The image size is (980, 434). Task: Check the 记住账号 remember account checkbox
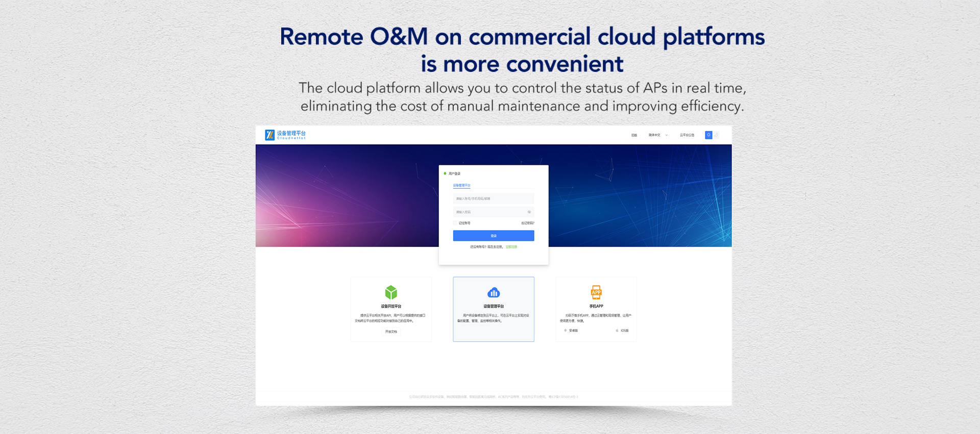(455, 223)
